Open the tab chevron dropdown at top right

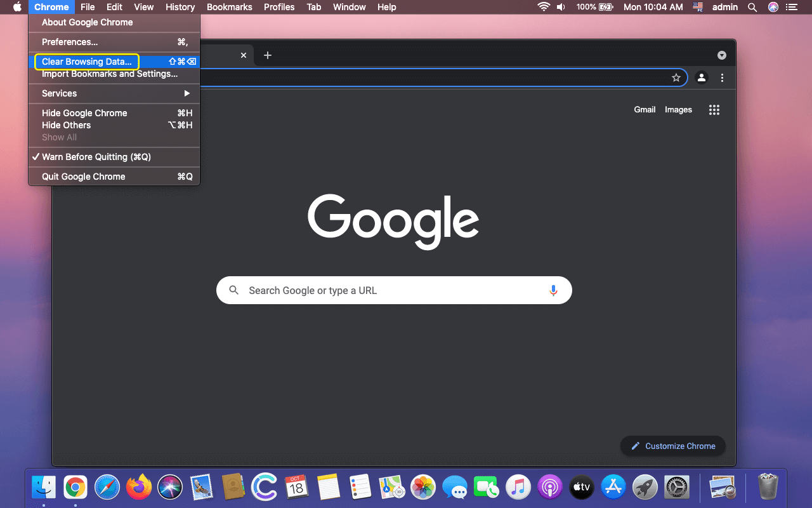click(x=721, y=55)
